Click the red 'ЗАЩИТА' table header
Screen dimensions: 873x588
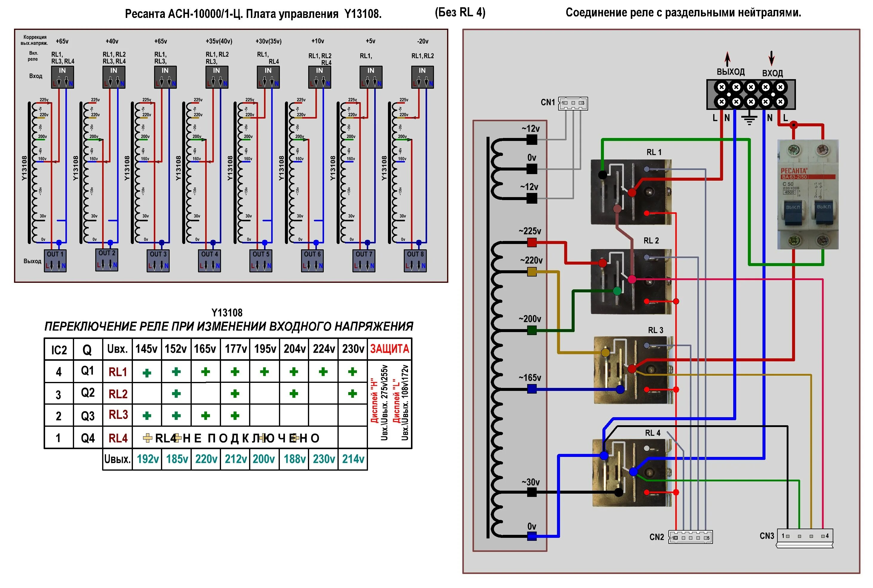pos(390,349)
